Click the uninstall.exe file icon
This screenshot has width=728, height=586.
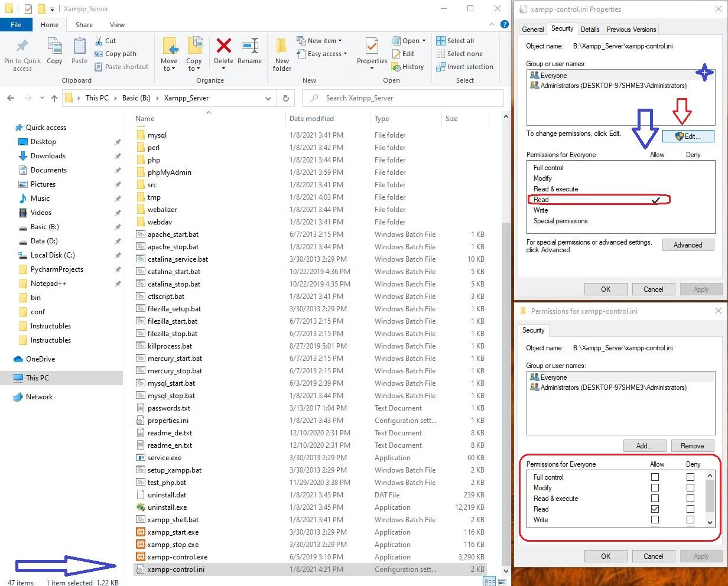coord(141,507)
